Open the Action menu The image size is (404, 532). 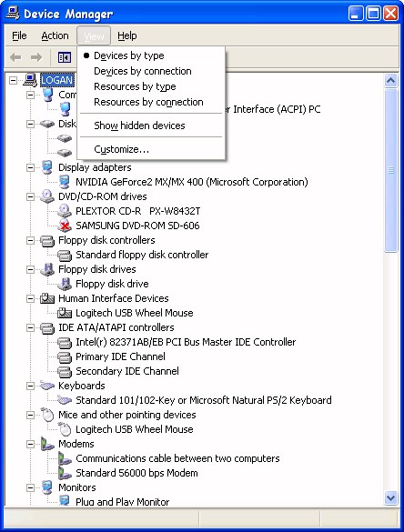(55, 35)
